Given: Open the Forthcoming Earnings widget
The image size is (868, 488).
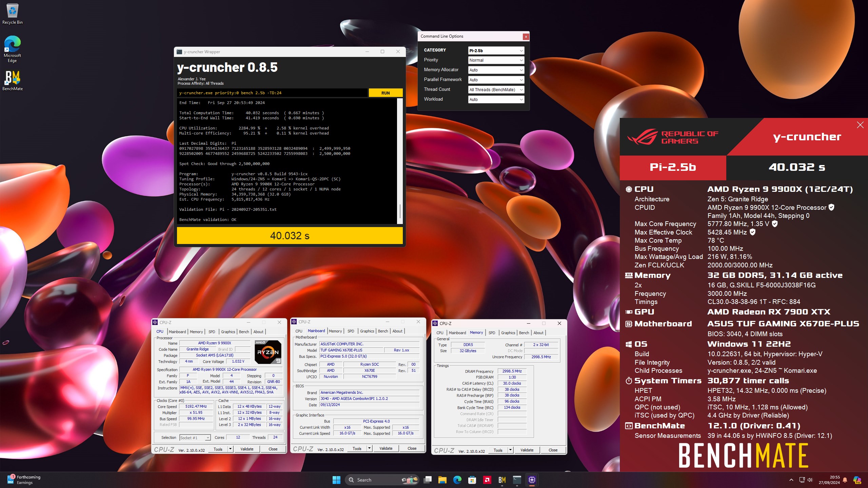Looking at the screenshot, I should click(24, 480).
